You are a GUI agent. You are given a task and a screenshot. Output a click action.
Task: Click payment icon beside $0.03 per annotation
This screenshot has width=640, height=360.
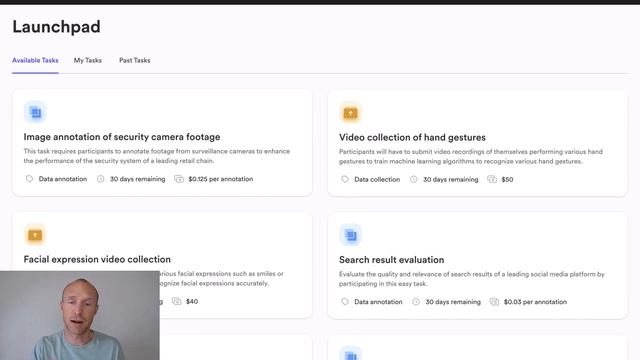494,302
